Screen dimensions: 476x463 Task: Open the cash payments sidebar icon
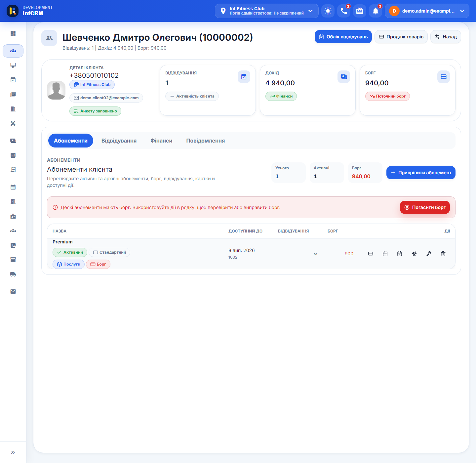tap(13, 141)
